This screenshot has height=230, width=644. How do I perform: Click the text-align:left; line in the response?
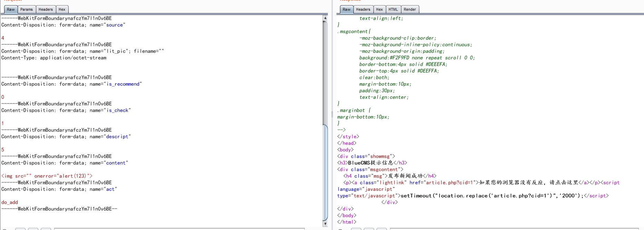381,18
